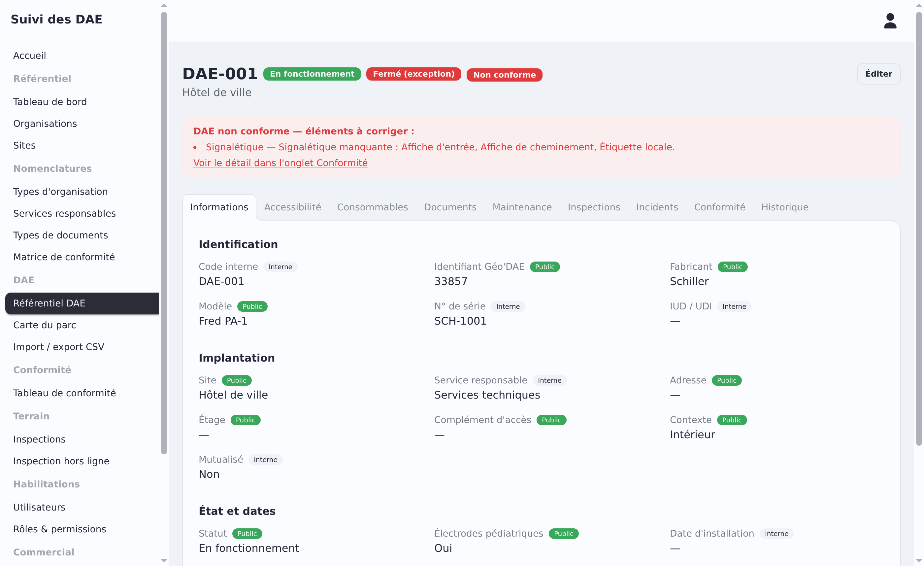Image resolution: width=924 pixels, height=566 pixels.
Task: Click the Services techniques value
Action: 487,395
